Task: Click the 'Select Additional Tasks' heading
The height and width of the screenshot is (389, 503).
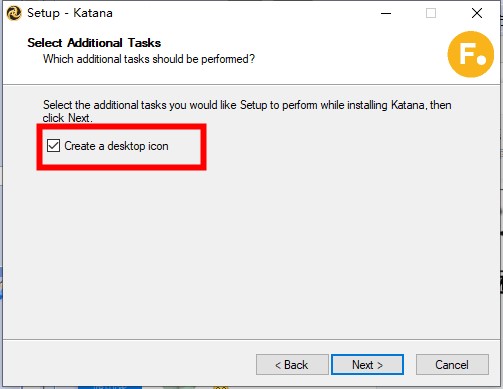Action: pyautogui.click(x=94, y=43)
